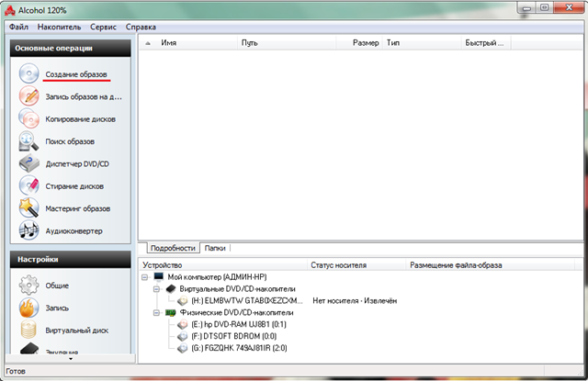Click the Статус носителя column header

tap(356, 265)
